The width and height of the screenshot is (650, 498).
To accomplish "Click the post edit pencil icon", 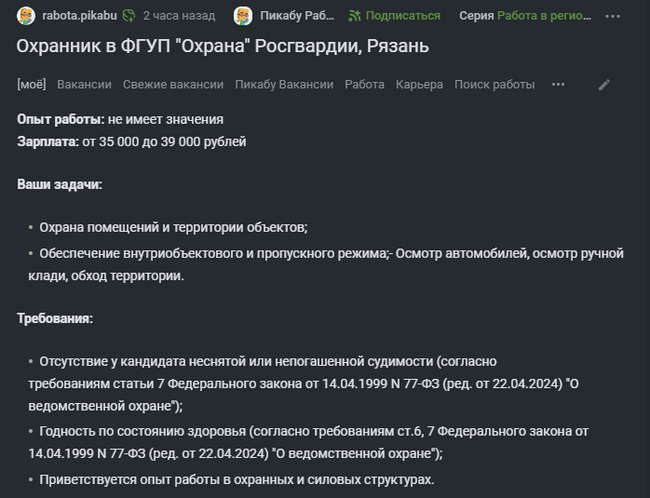I will 604,85.
